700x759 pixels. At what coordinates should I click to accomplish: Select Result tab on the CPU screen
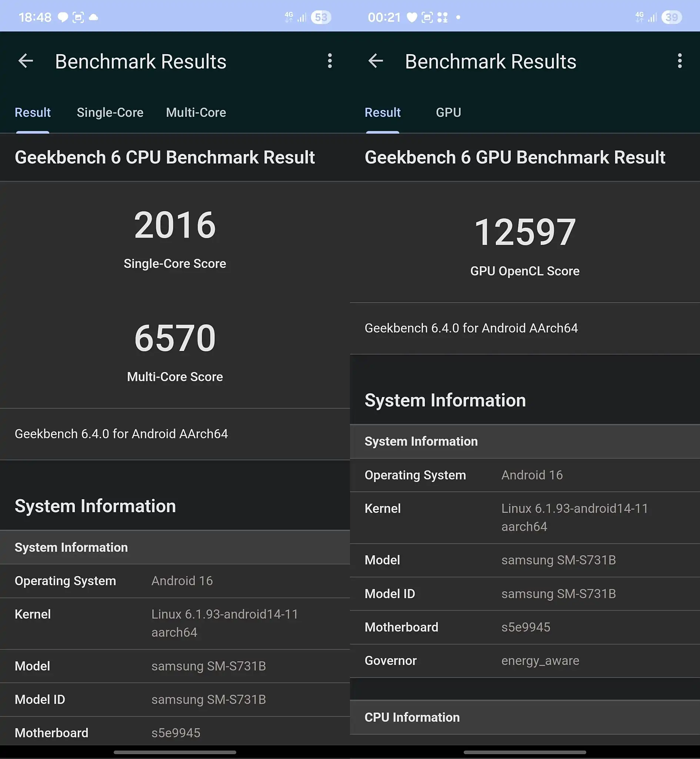pos(33,113)
